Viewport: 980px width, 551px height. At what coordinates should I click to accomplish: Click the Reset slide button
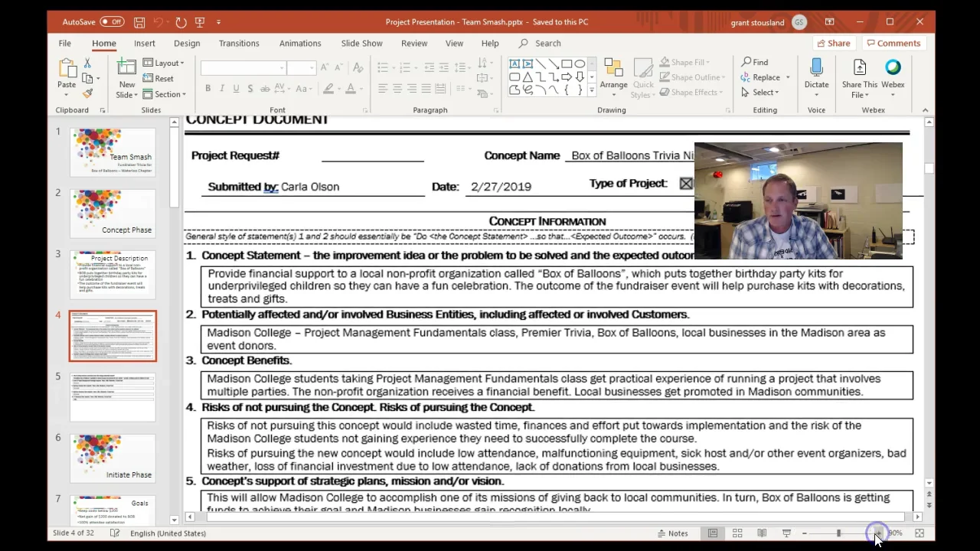click(x=158, y=78)
